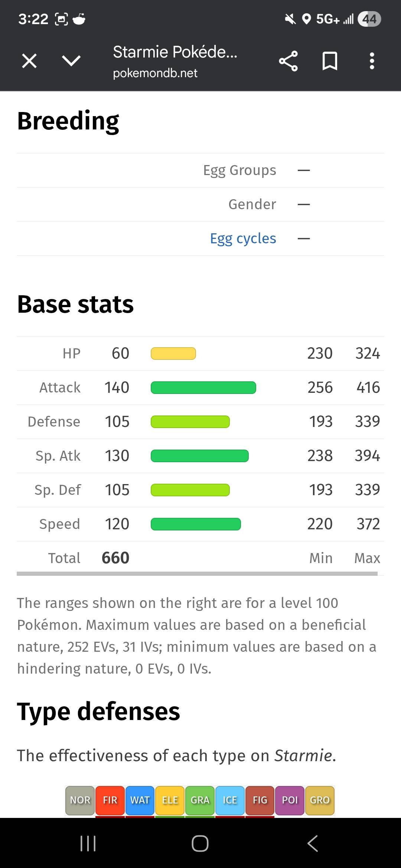Select the Water type WAT badge

[x=140, y=800]
